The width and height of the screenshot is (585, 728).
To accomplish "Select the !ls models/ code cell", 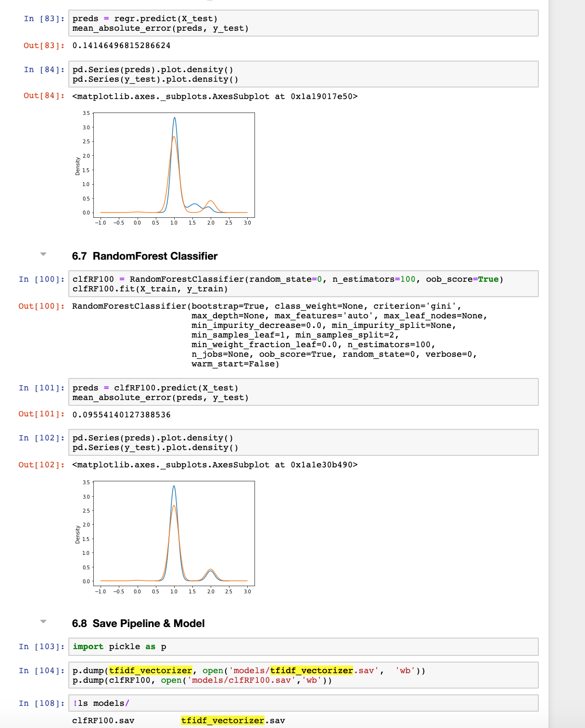I will [304, 703].
